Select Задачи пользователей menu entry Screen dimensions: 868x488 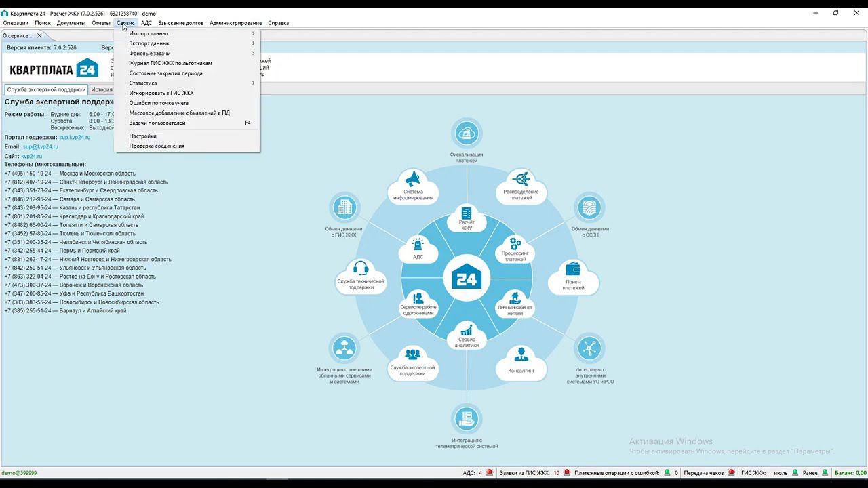(188, 123)
